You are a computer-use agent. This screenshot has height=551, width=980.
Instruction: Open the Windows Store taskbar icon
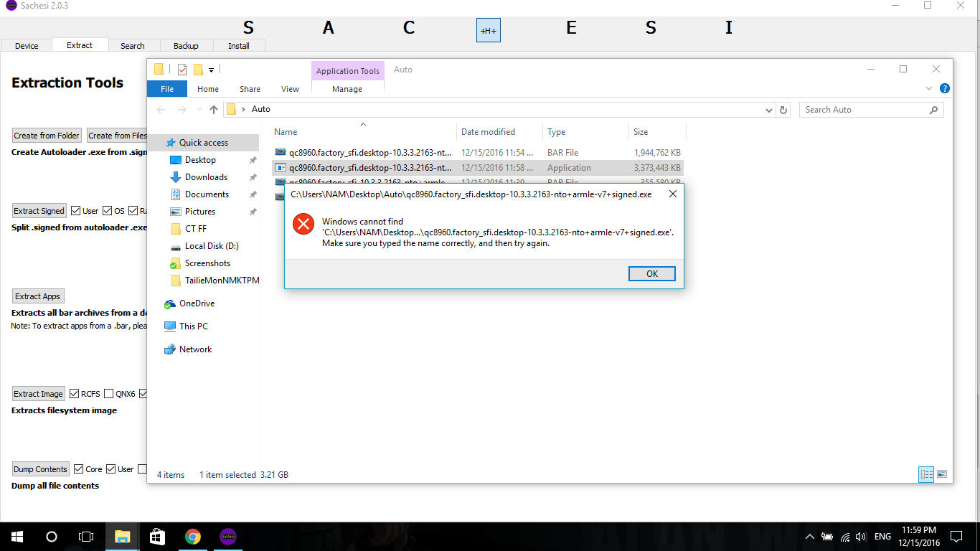[x=157, y=536]
